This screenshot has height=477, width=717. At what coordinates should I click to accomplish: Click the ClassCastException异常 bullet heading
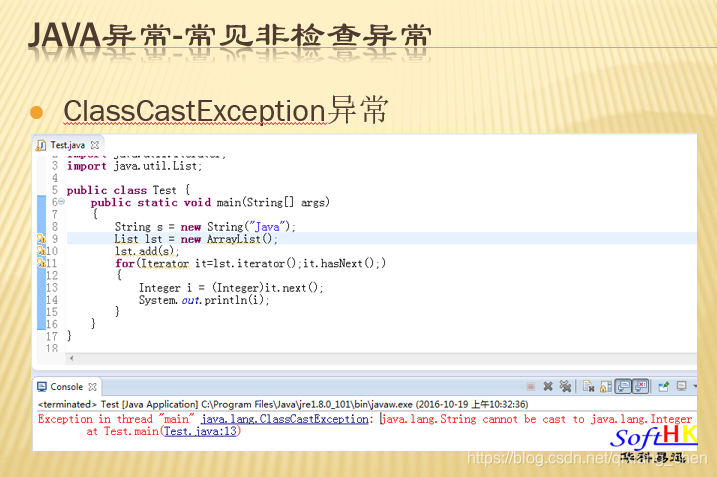(226, 111)
